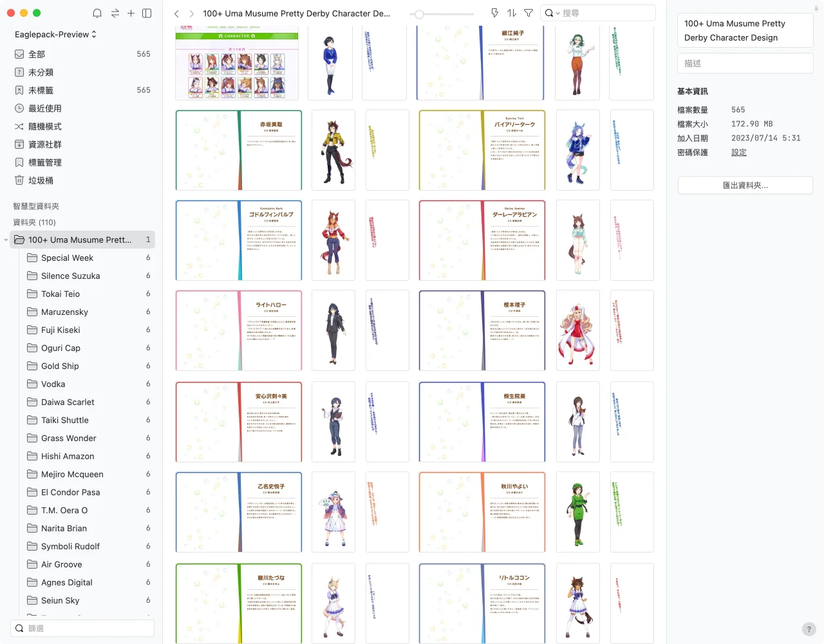Open the Seiun Sky folder
The image size is (824, 644).
pos(89,600)
